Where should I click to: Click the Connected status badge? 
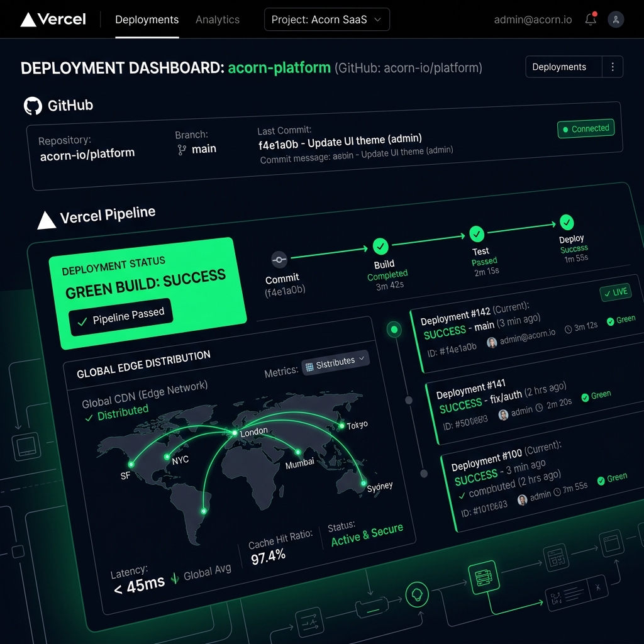tap(586, 128)
